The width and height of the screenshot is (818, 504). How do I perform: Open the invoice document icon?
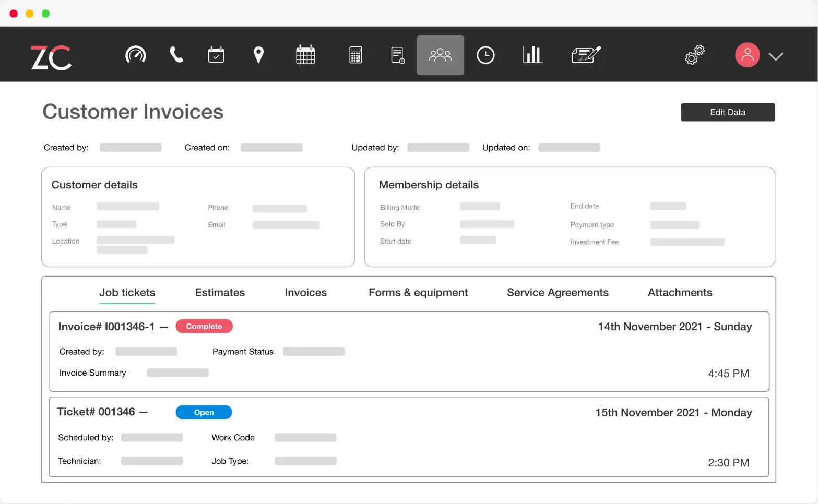398,55
